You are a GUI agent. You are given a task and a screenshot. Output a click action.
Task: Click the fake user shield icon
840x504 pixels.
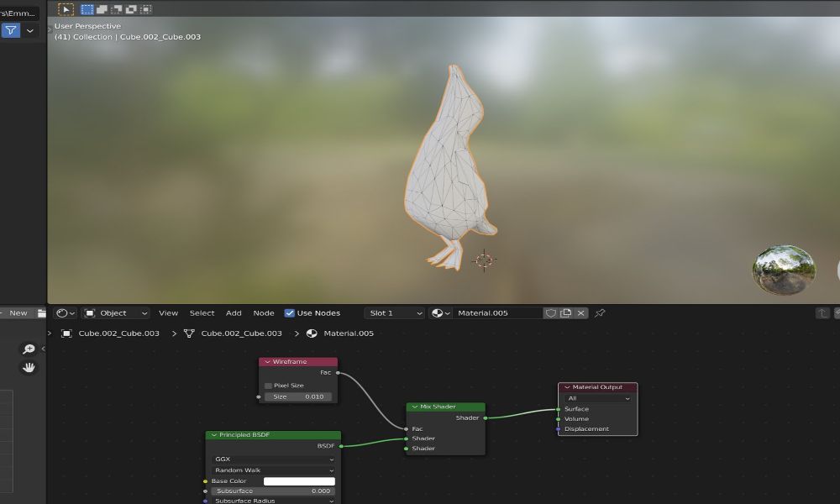(x=551, y=313)
